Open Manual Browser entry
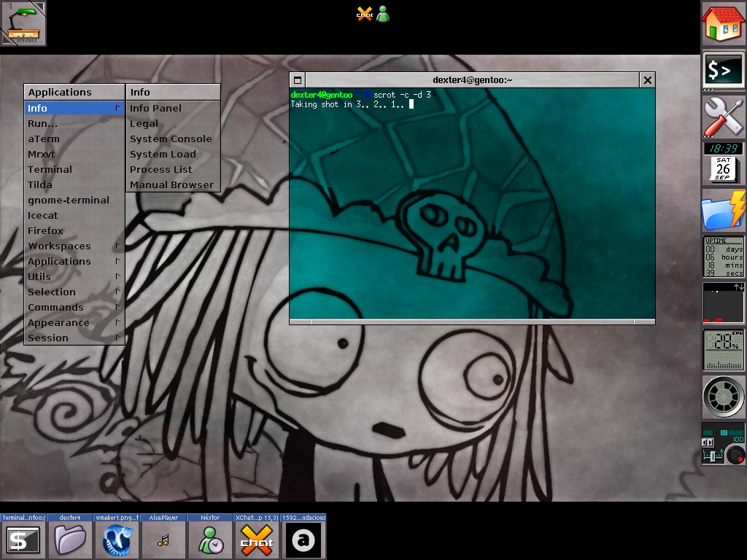This screenshot has width=747, height=560. 174,184
